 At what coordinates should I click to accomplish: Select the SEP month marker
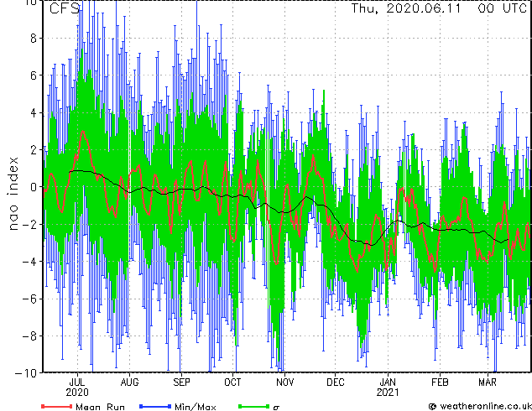181,381
